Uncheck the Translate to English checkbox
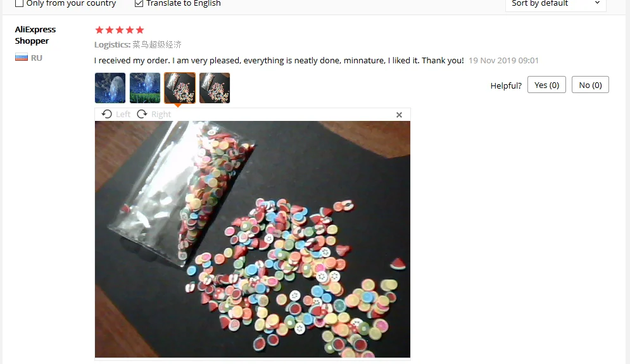 (139, 3)
